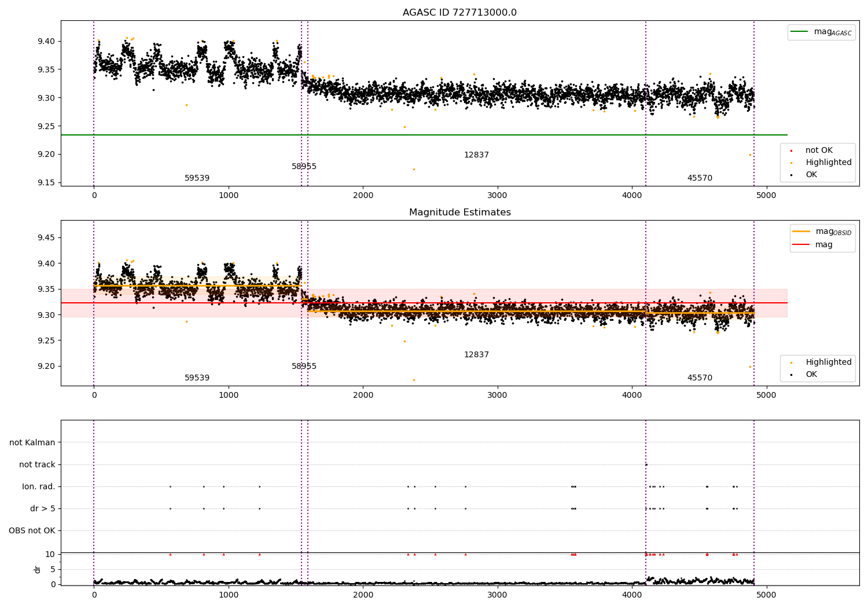Click the 3000 x-tick under the bottom plot

[497, 595]
